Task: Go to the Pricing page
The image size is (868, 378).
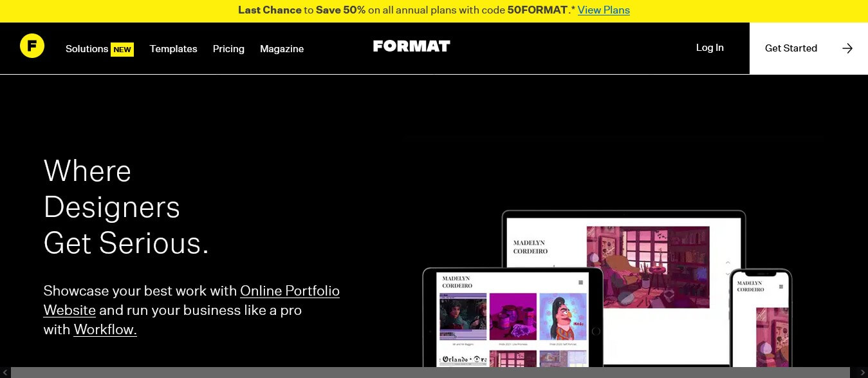Action: pos(228,49)
